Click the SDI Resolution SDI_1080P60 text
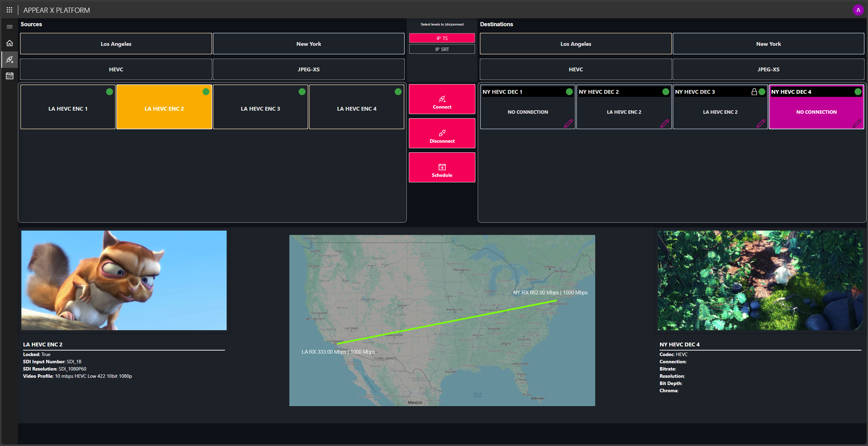The width and height of the screenshot is (868, 446). 55,369
